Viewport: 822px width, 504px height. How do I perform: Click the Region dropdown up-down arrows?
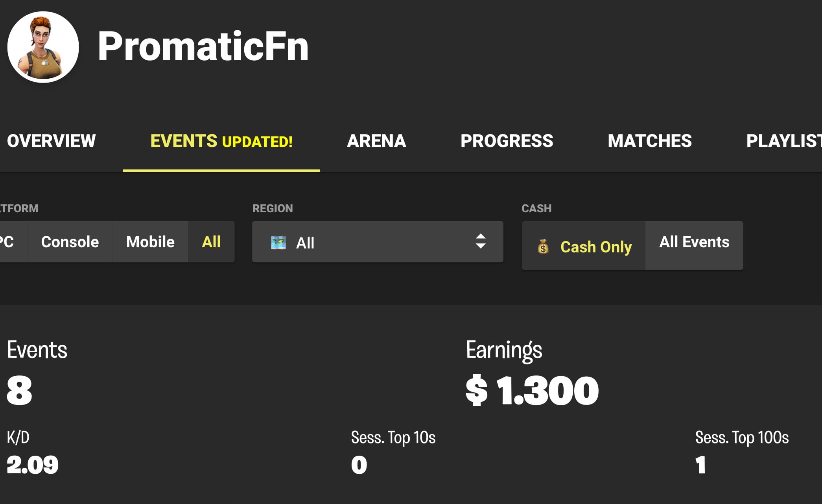click(480, 241)
